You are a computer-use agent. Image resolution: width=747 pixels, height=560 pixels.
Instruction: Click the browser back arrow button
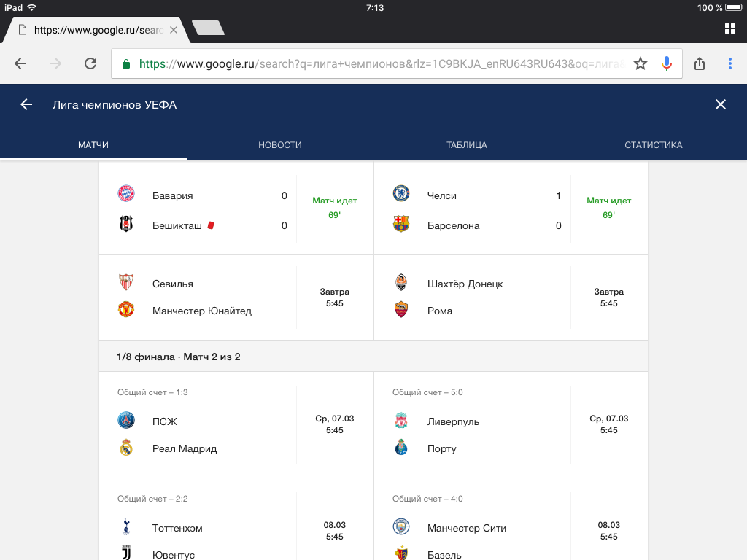(20, 63)
